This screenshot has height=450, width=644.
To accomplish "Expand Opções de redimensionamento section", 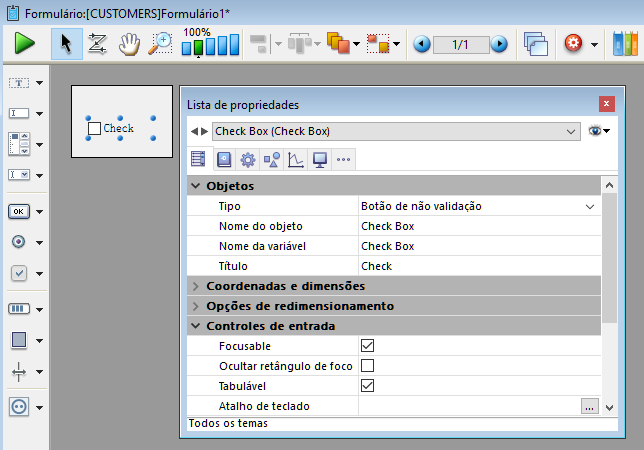I will point(196,306).
